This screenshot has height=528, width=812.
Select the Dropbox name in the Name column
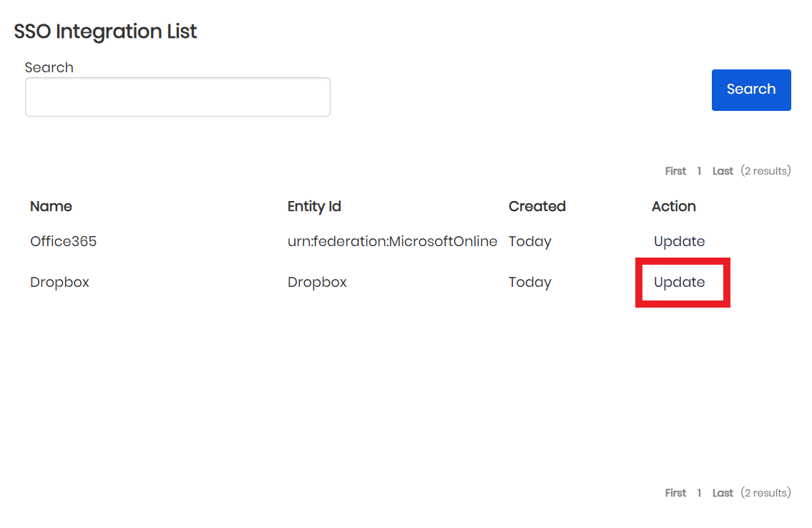click(59, 283)
